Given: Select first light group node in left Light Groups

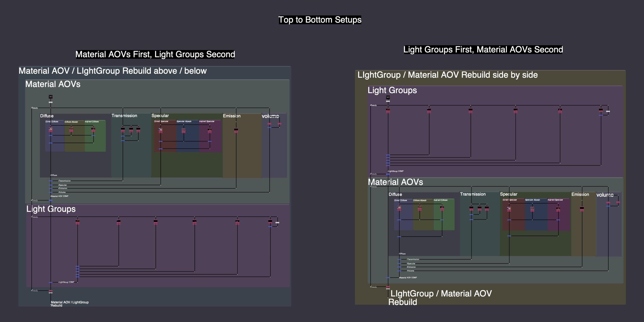Looking at the screenshot, I should 78,222.
